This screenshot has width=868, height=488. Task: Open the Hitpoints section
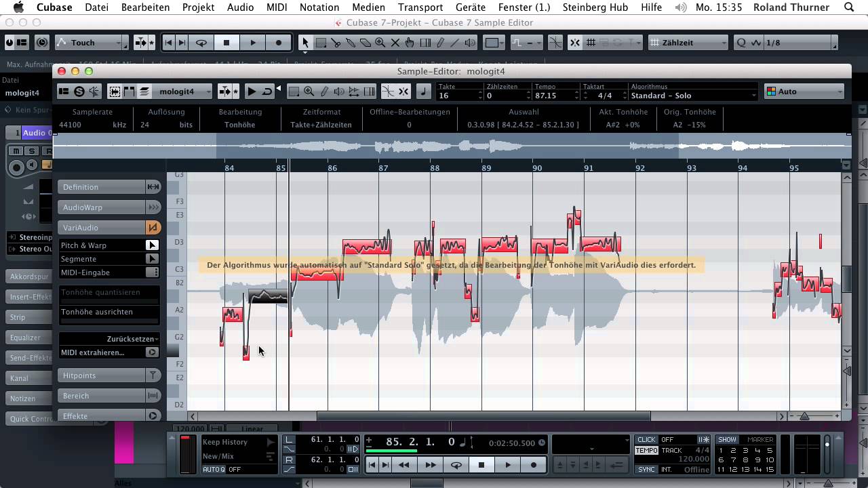(x=102, y=375)
